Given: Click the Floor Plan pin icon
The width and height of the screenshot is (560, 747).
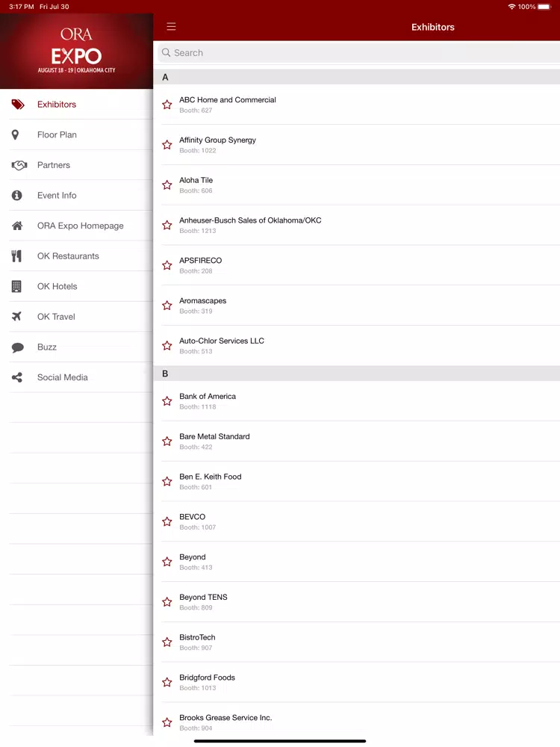Looking at the screenshot, I should pos(15,134).
